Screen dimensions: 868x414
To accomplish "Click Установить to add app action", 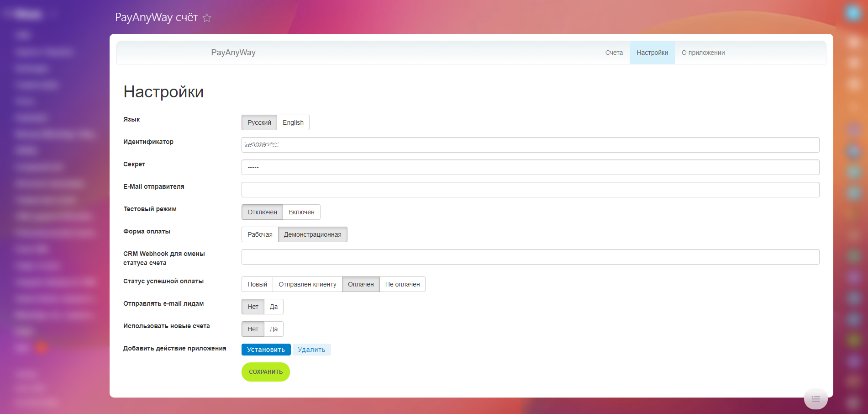I will 266,350.
